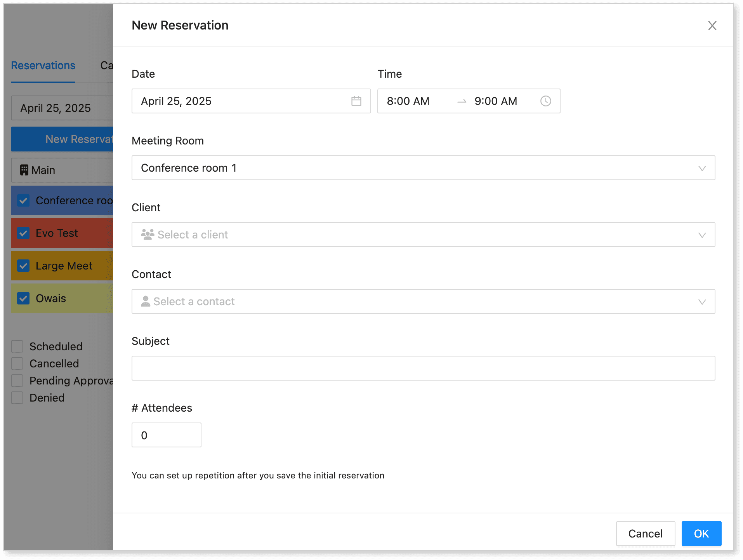Click the 9:00 AM end time
The height and width of the screenshot is (560, 743).
pos(496,101)
